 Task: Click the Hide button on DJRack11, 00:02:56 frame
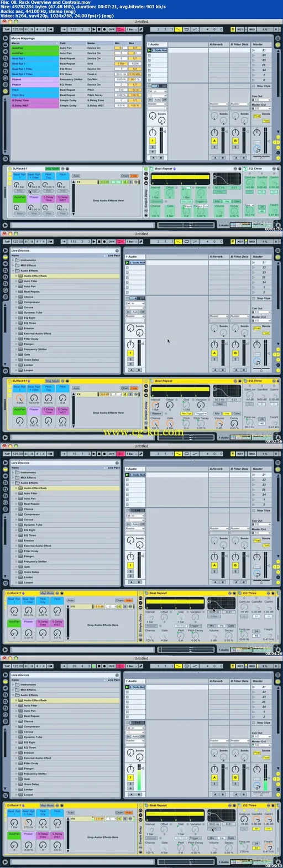point(134,388)
